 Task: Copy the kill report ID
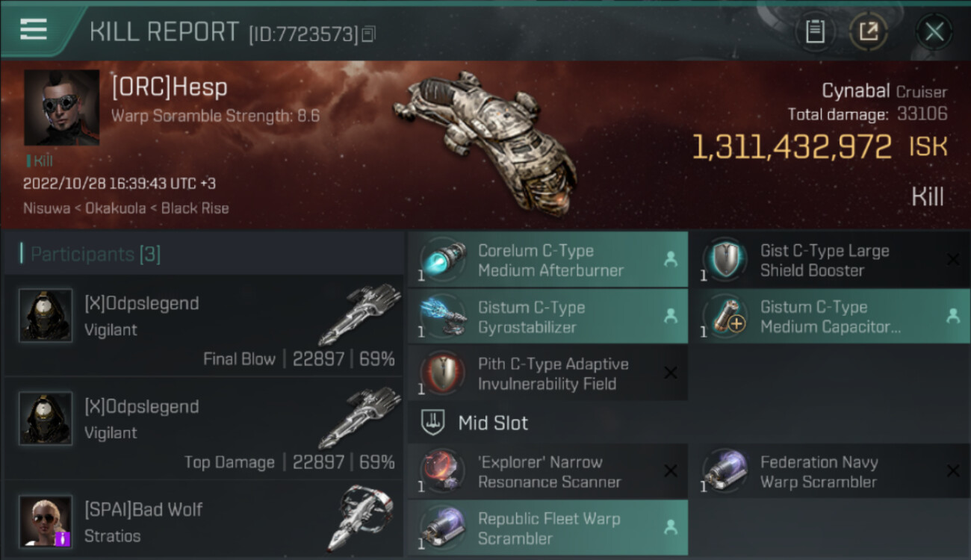point(368,34)
